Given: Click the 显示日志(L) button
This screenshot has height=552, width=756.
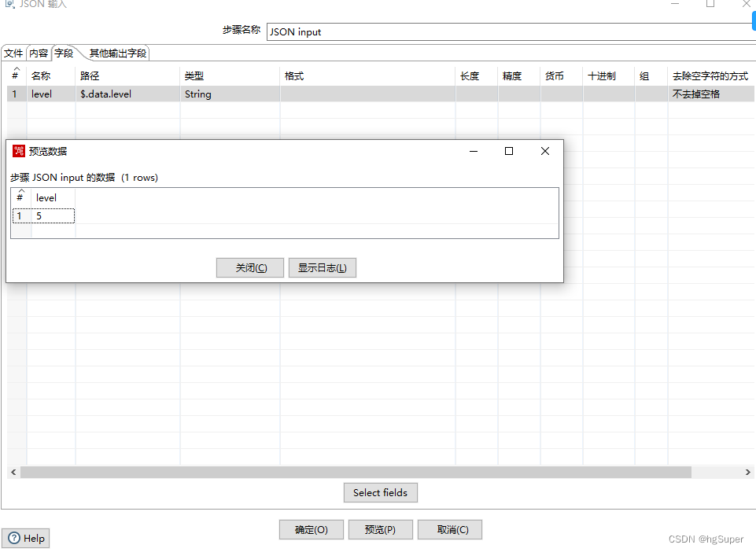Looking at the screenshot, I should 322,267.
